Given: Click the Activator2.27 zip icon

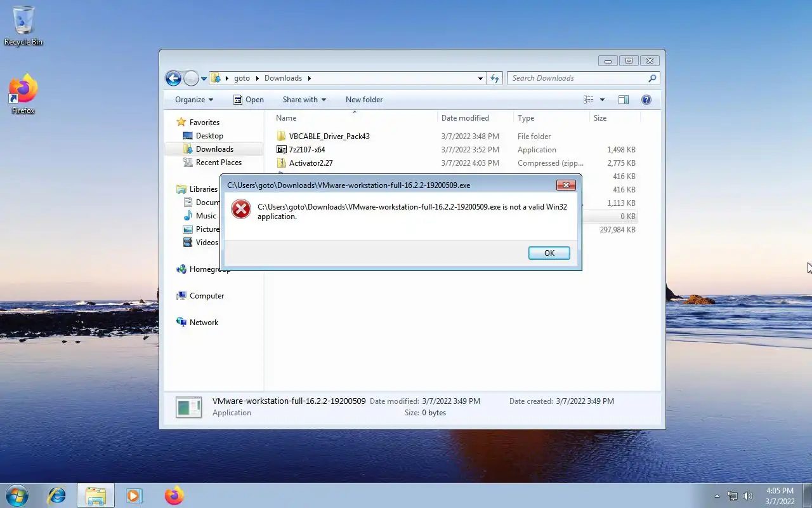Looking at the screenshot, I should coord(282,163).
